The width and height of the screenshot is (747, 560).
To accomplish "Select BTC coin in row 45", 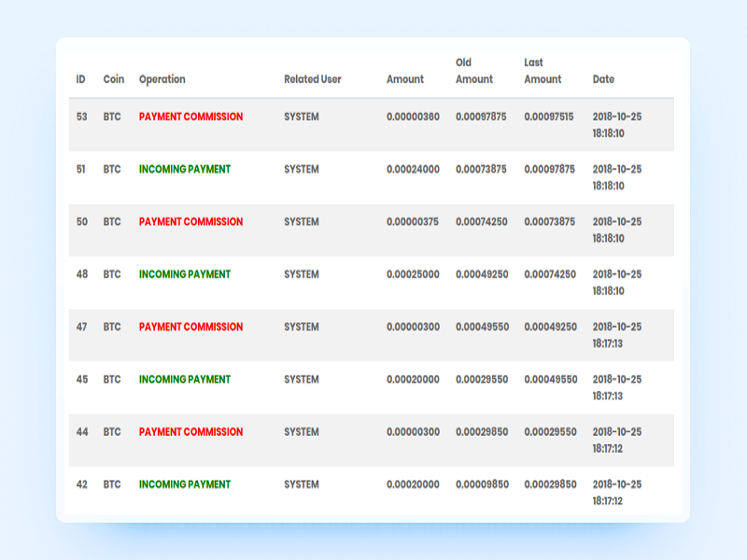I will tap(112, 380).
